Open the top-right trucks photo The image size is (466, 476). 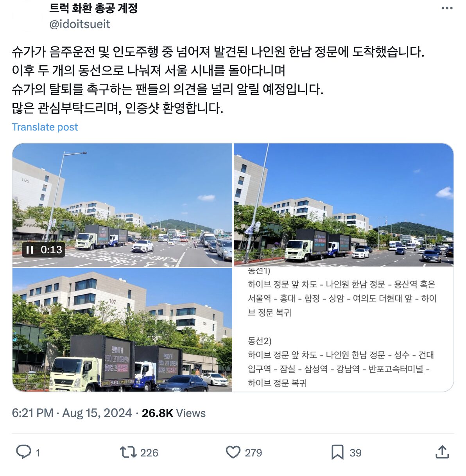(344, 205)
